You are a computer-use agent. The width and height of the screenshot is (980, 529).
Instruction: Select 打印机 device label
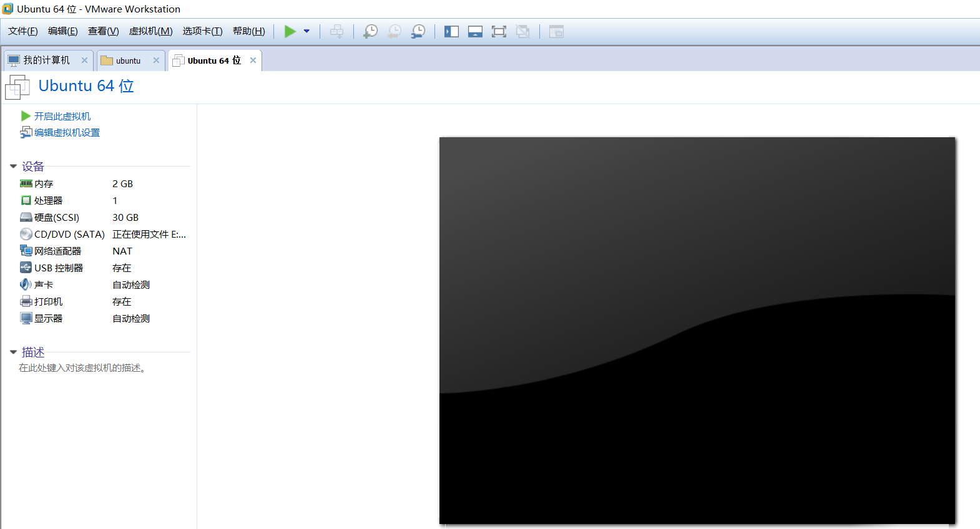pyautogui.click(x=49, y=301)
